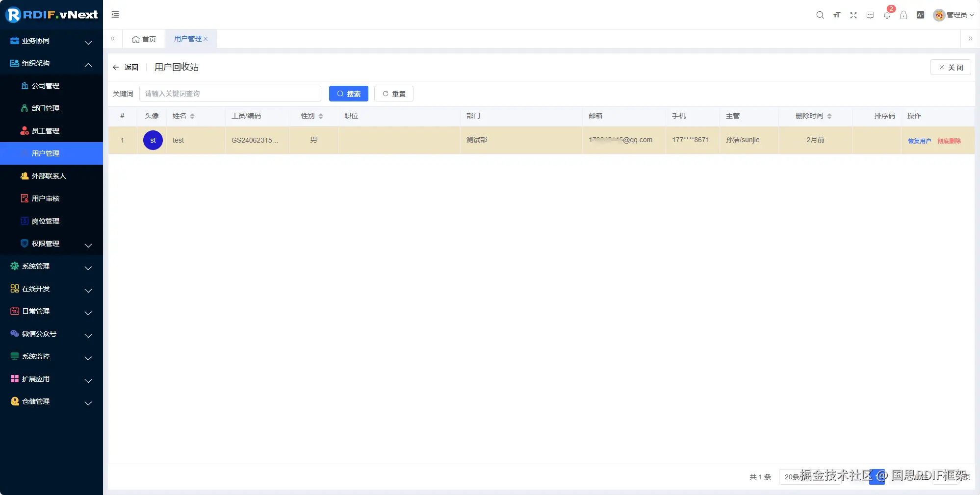Image resolution: width=980 pixels, height=495 pixels.
Task: Expand the 在线开发 menu
Action: [x=52, y=289]
